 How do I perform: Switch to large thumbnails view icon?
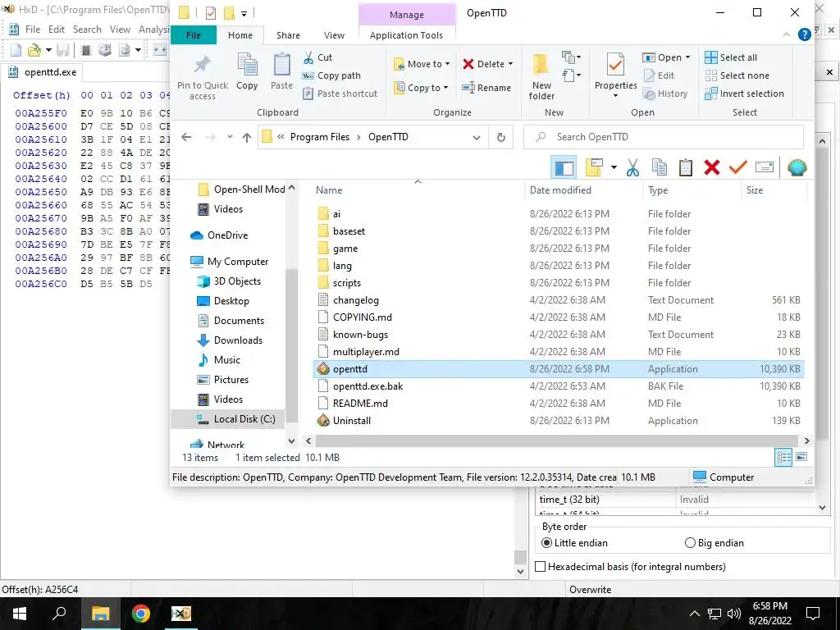point(801,457)
